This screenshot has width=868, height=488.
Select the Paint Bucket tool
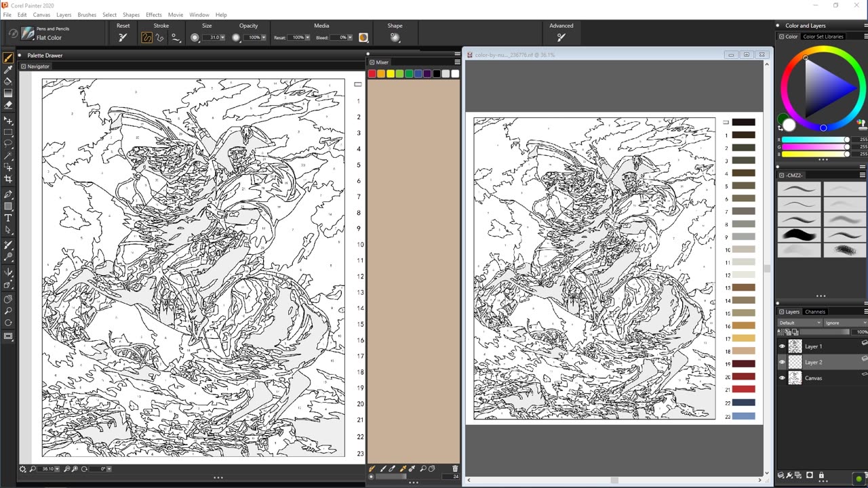coord(8,81)
